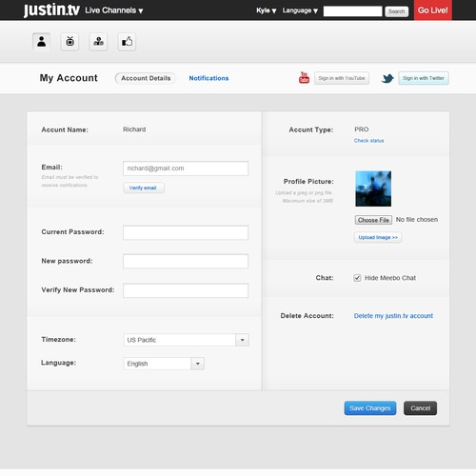Open the Language dropdown in the header
Viewport: 476px width, 476px height.
click(300, 10)
